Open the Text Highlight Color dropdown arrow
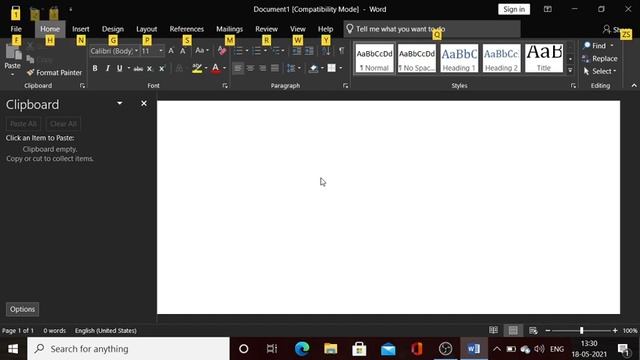Viewport: 640px width, 360px height. (x=206, y=69)
